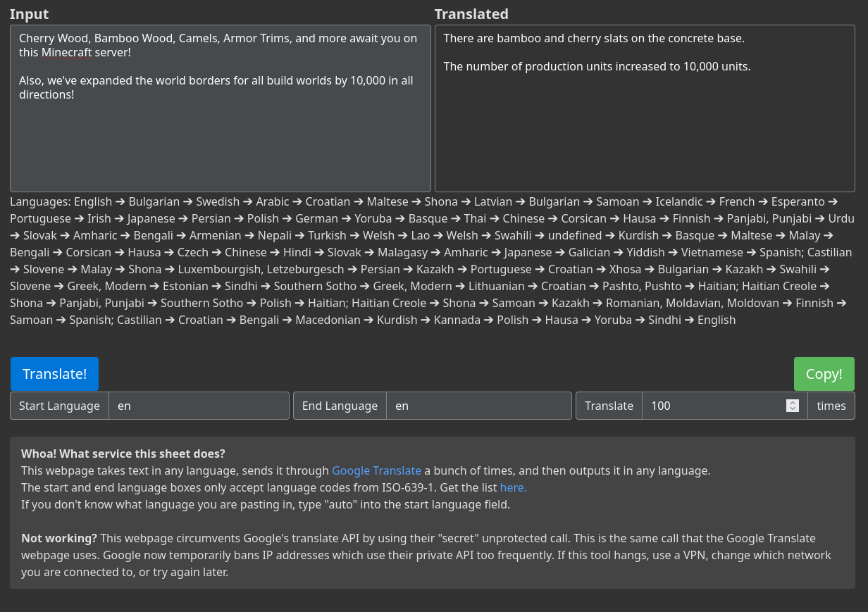Viewport: 868px width, 612px height.
Task: Click the Translate label before the count
Action: tap(609, 406)
